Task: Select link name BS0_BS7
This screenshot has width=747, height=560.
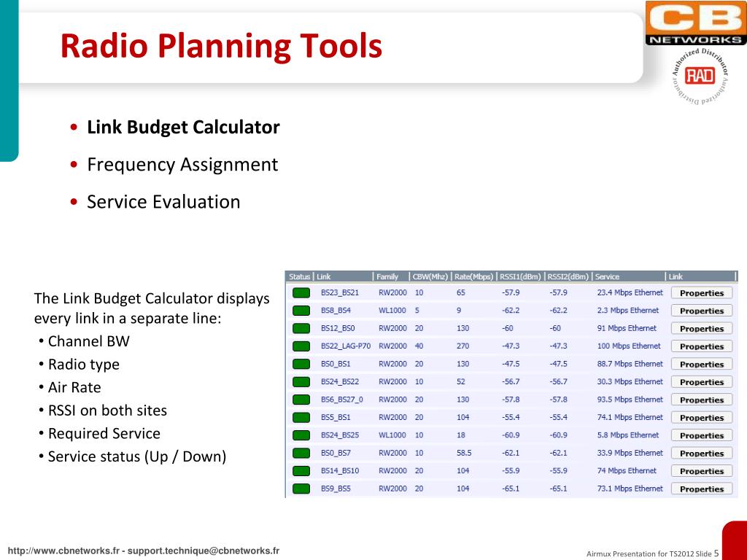Action: (336, 453)
